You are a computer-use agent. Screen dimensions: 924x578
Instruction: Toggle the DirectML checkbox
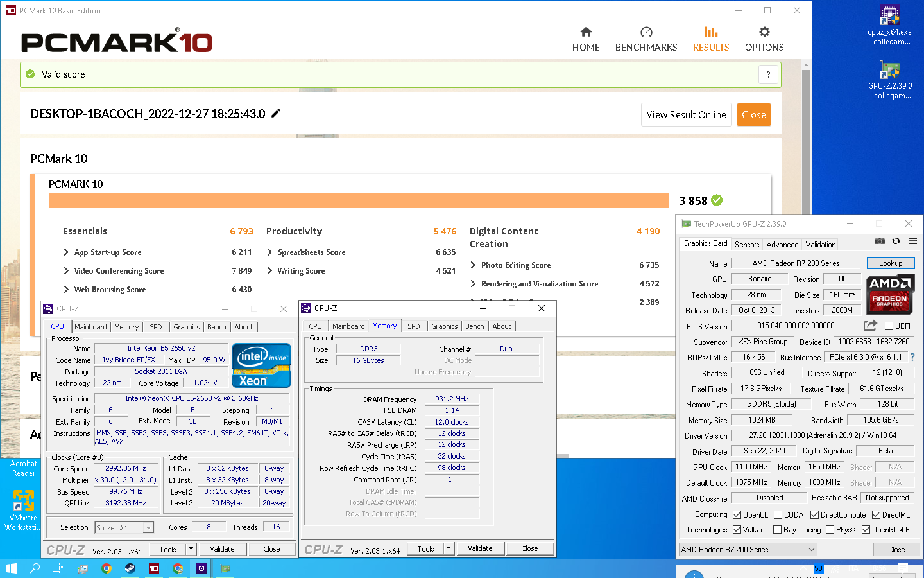click(876, 514)
